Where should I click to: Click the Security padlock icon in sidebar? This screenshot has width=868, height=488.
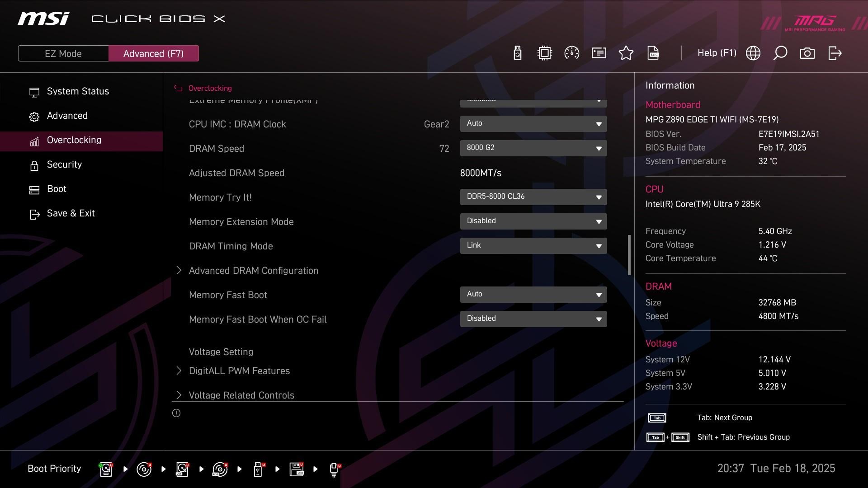[34, 165]
